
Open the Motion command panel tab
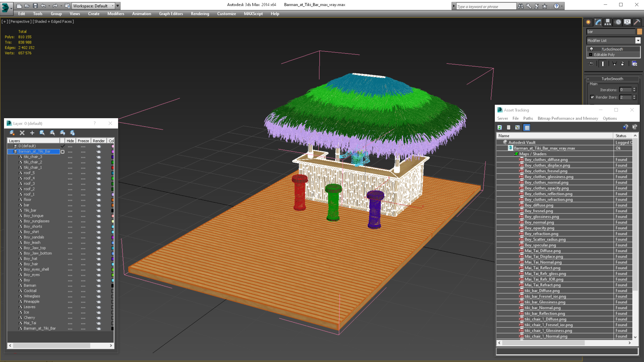pos(617,22)
